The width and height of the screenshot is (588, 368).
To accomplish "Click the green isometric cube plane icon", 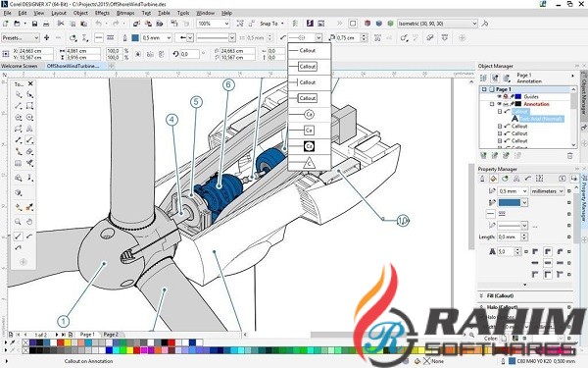I will coord(390,24).
